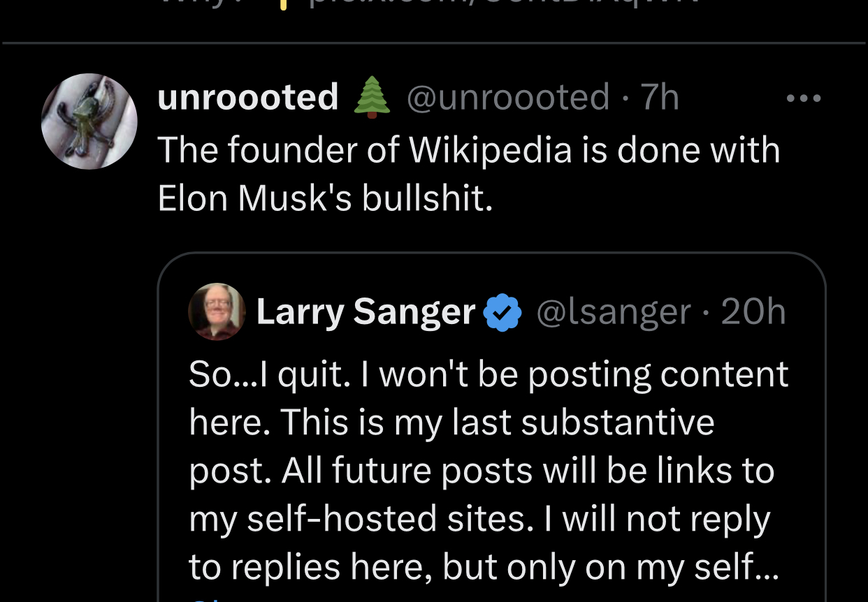868x602 pixels.
Task: Click "post. All future posts" text line
Action: (482, 471)
